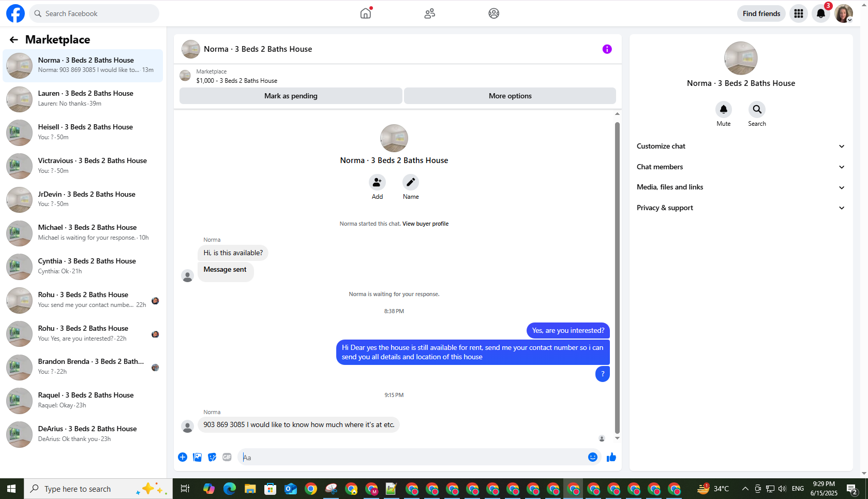Open Victravious conversation in the list
This screenshot has width=868, height=499.
pyautogui.click(x=83, y=166)
